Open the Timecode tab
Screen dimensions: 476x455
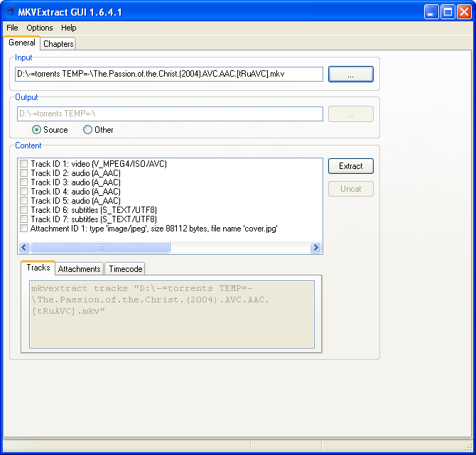click(125, 269)
